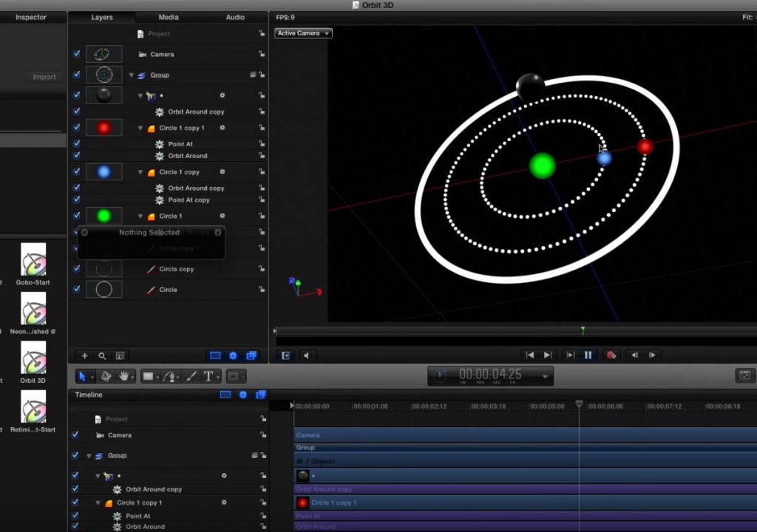Screen dimensions: 757x532
Task: Collapse Circle 1 copy 1 in Timeline
Action: click(x=98, y=503)
